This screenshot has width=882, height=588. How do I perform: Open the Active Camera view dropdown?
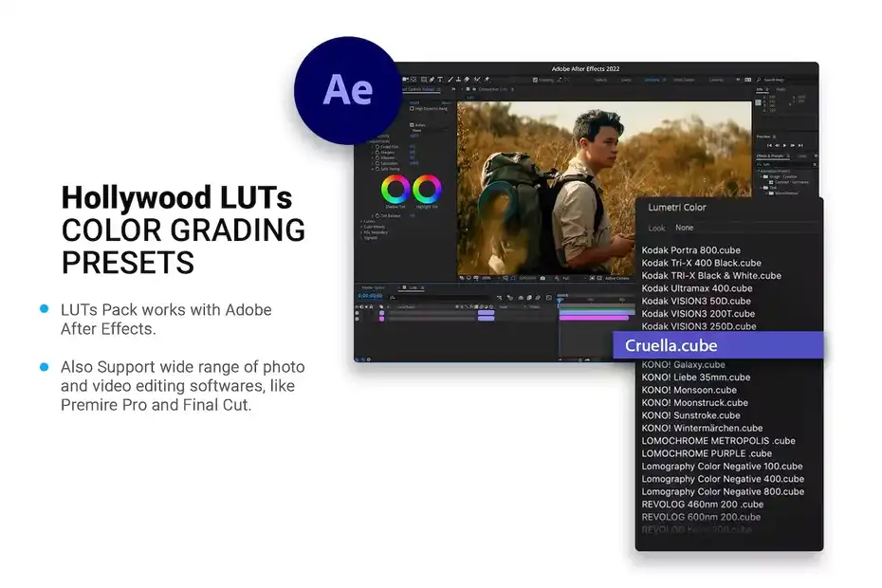point(618,278)
